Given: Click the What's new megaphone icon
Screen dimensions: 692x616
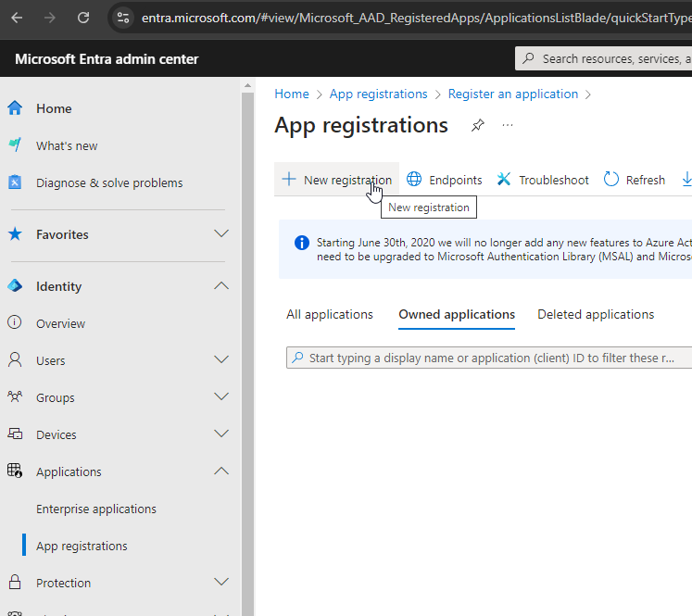Looking at the screenshot, I should [x=15, y=145].
